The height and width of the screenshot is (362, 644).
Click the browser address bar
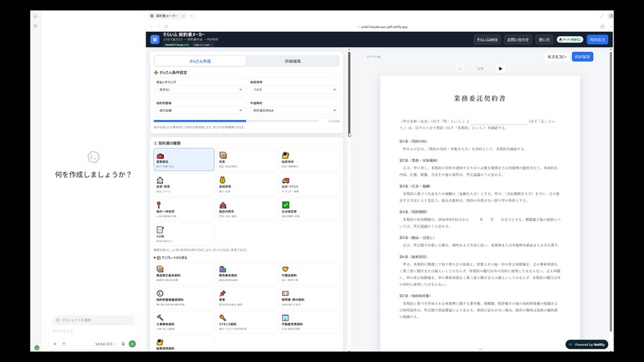tap(384, 26)
